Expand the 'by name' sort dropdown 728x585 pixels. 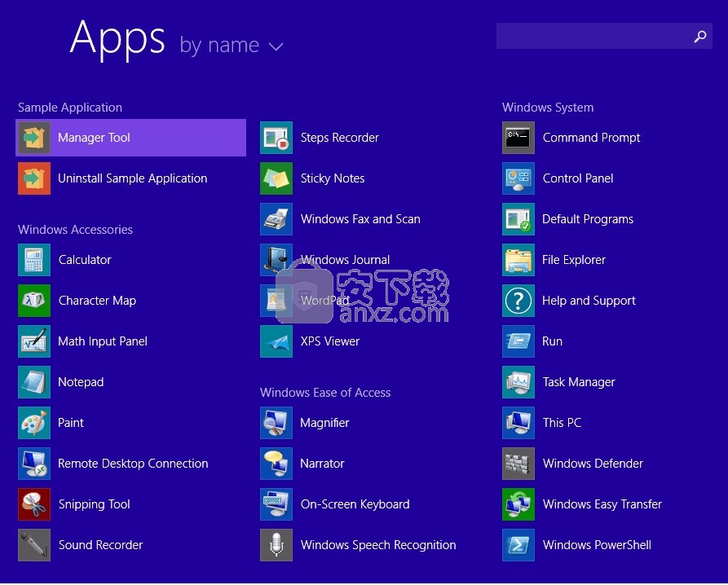pos(232,46)
